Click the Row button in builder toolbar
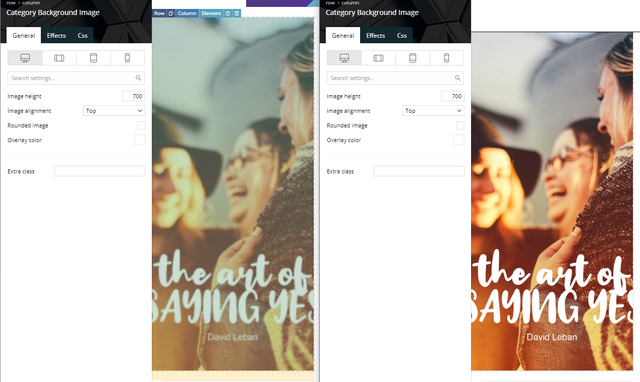640x382 pixels. [x=160, y=13]
